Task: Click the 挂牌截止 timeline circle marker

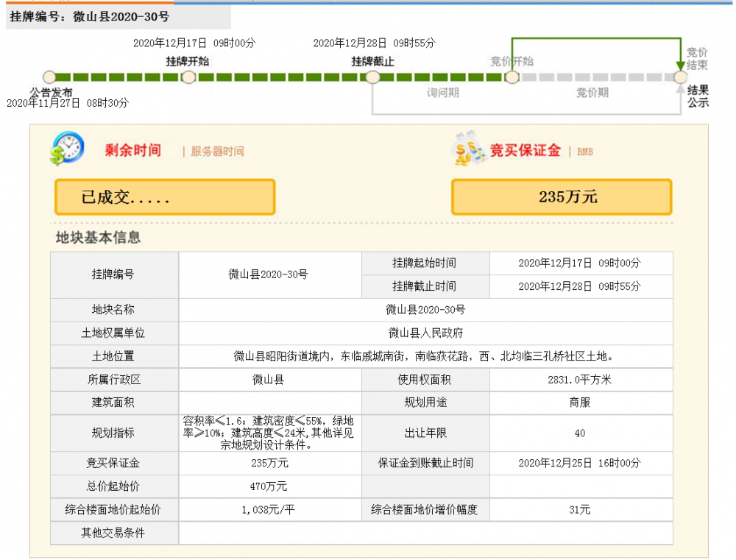Action: pyautogui.click(x=372, y=77)
